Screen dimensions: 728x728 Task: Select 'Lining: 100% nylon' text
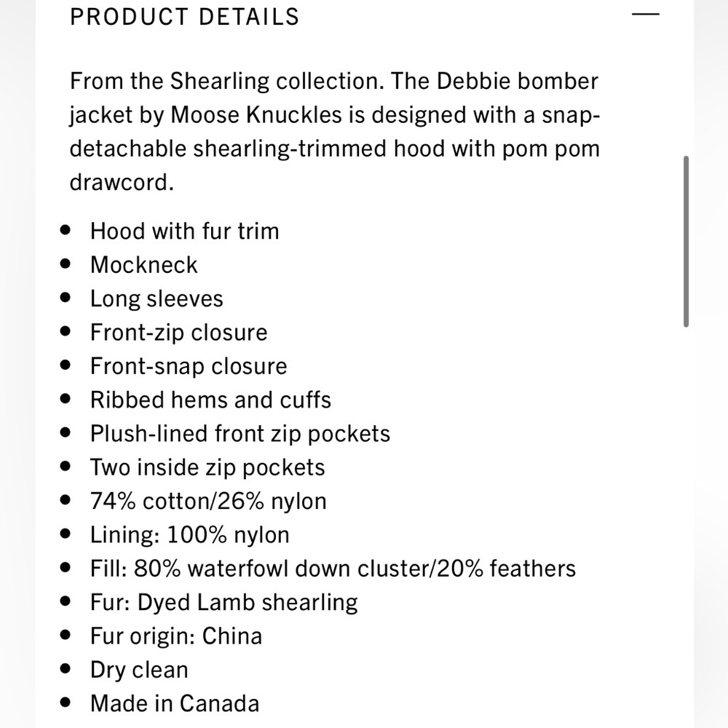pyautogui.click(x=190, y=535)
